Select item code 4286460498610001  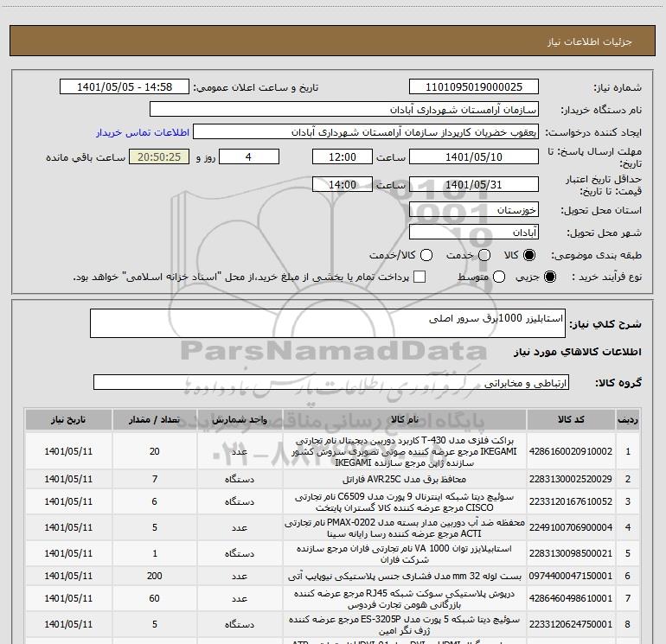[x=571, y=598]
